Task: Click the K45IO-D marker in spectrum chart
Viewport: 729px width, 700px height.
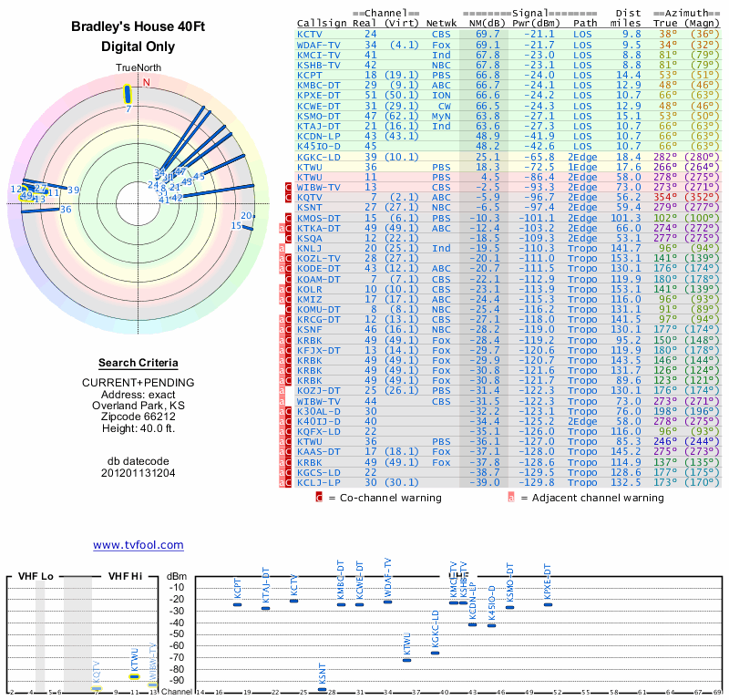Action: pyautogui.click(x=491, y=625)
